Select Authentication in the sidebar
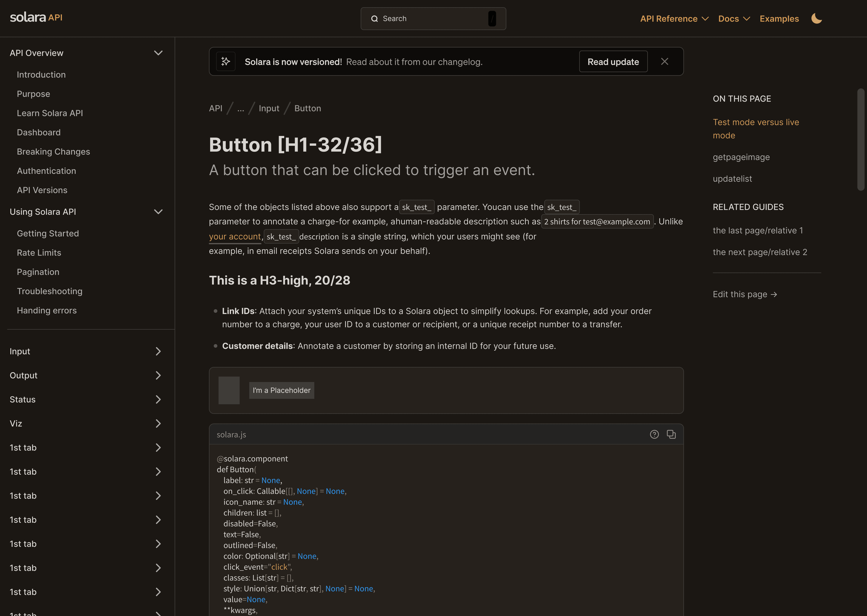 tap(46, 171)
